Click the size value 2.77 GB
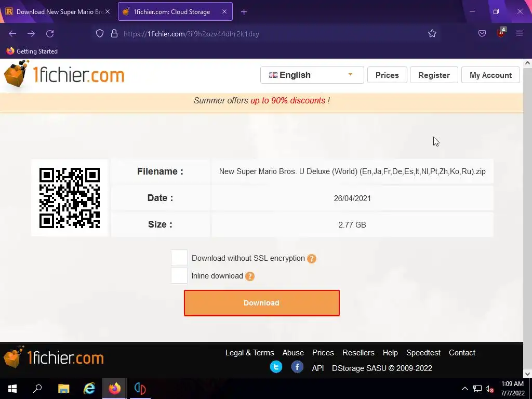 (352, 224)
